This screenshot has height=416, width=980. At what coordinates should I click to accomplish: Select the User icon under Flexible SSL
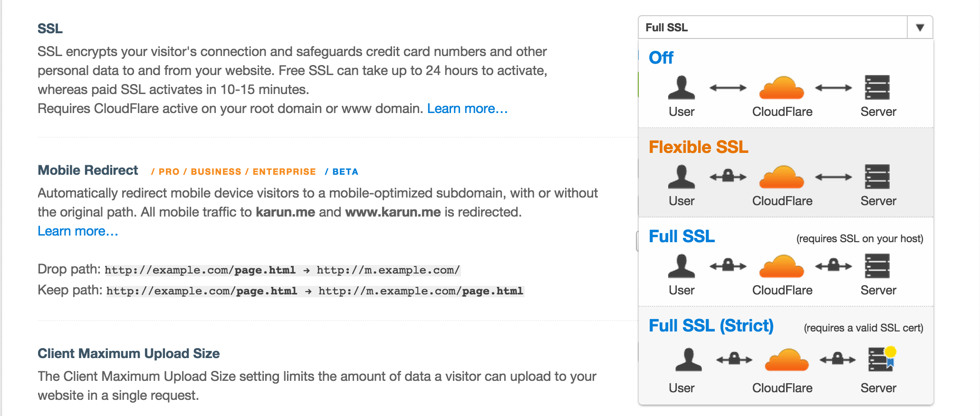point(682,177)
